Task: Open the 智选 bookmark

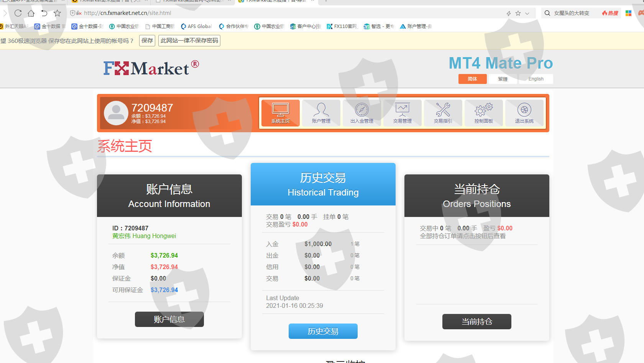Action: pos(379,26)
